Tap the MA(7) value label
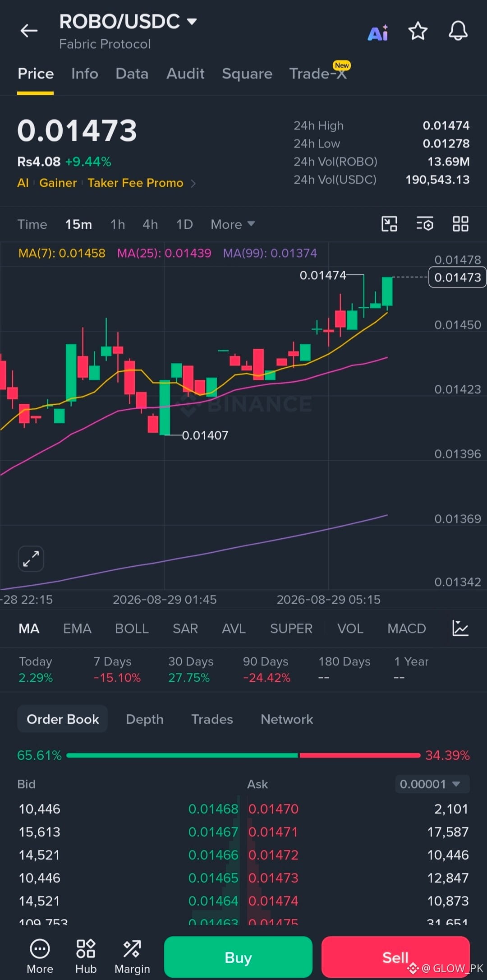This screenshot has height=980, width=487. 62,253
